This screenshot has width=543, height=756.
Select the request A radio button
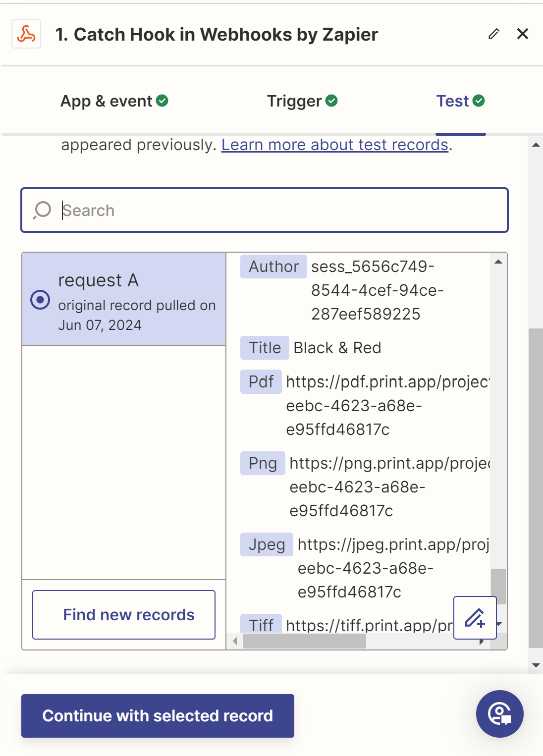point(40,300)
